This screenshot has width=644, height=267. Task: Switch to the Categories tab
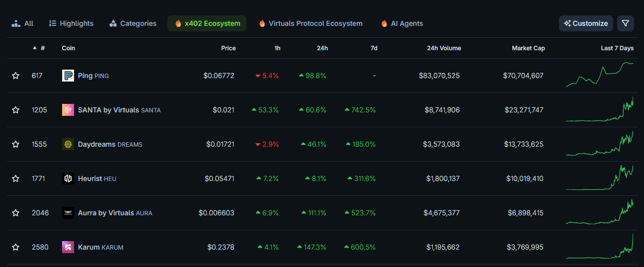[x=133, y=23]
